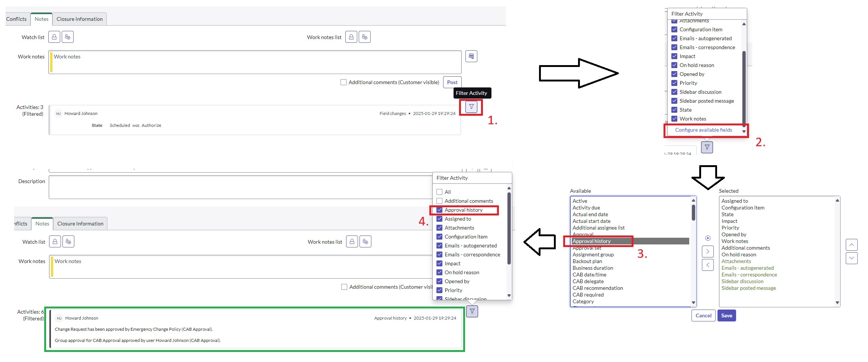Check Approval history in Filter Activity
Screen dimensions: 868x362
tap(440, 209)
